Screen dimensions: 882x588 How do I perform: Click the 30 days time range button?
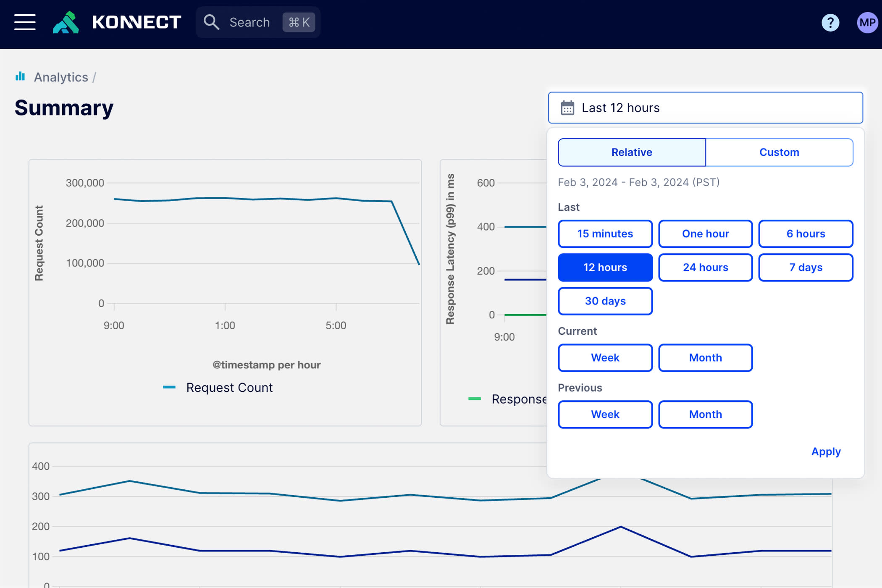[x=604, y=300]
